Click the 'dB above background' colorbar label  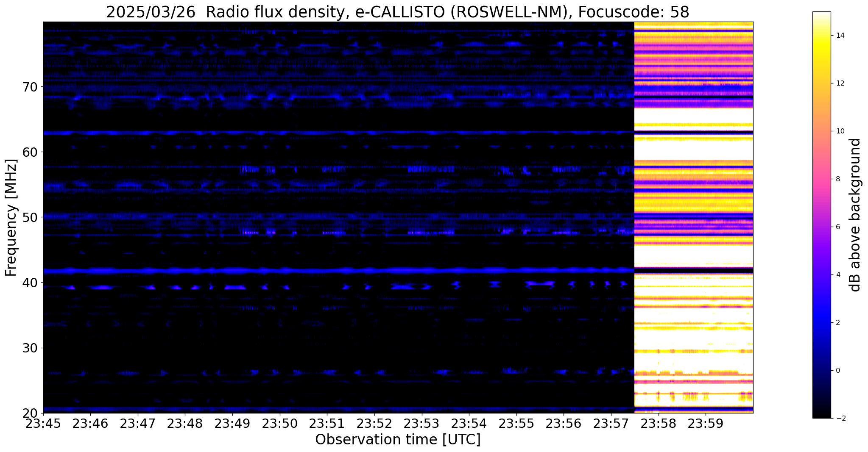tap(855, 215)
